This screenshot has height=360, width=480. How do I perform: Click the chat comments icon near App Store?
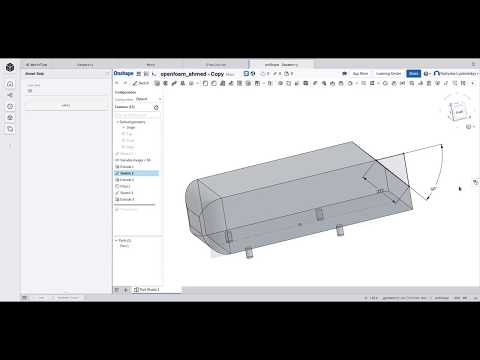[x=345, y=74]
